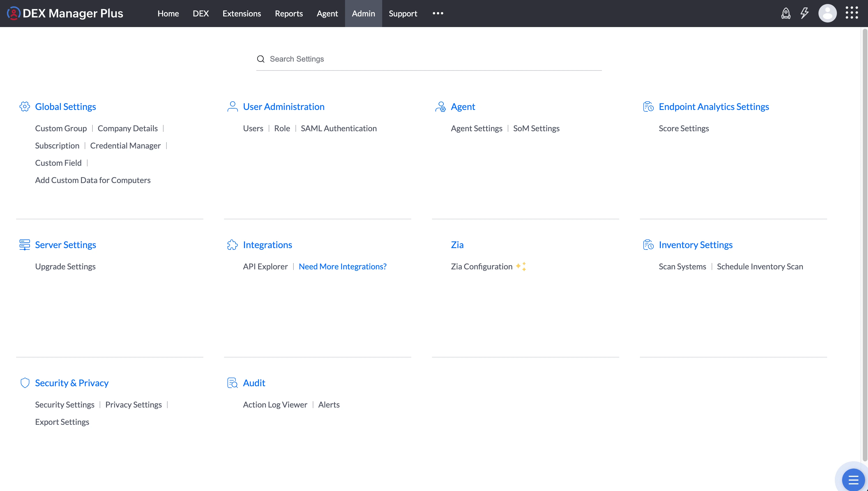
Task: Click the sparkle icon beside Zia Configuration
Action: (521, 267)
